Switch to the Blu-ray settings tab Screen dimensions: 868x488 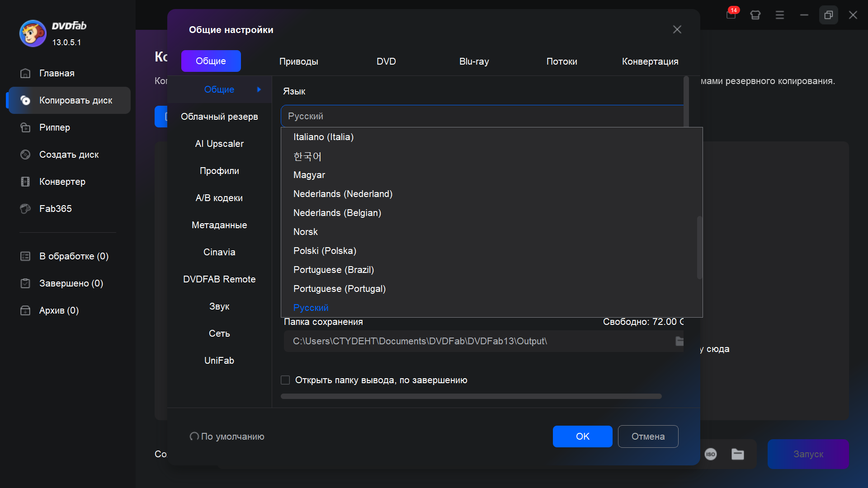pyautogui.click(x=474, y=61)
